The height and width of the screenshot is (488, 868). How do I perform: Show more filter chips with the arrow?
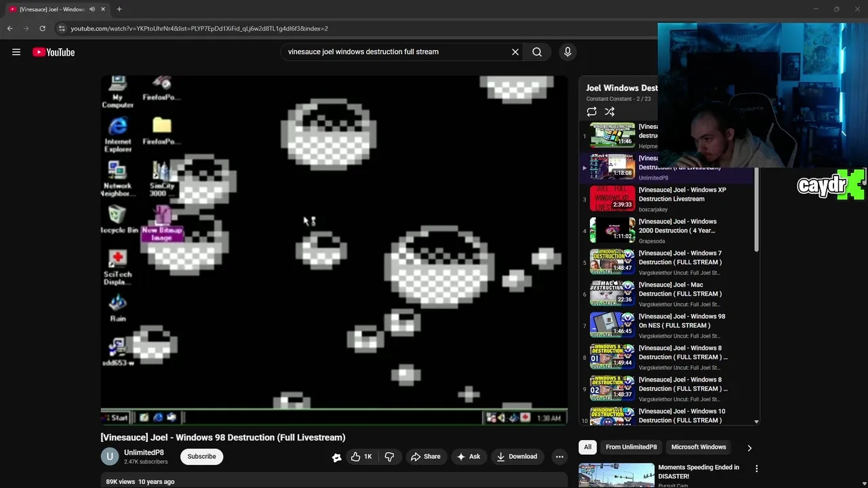749,448
